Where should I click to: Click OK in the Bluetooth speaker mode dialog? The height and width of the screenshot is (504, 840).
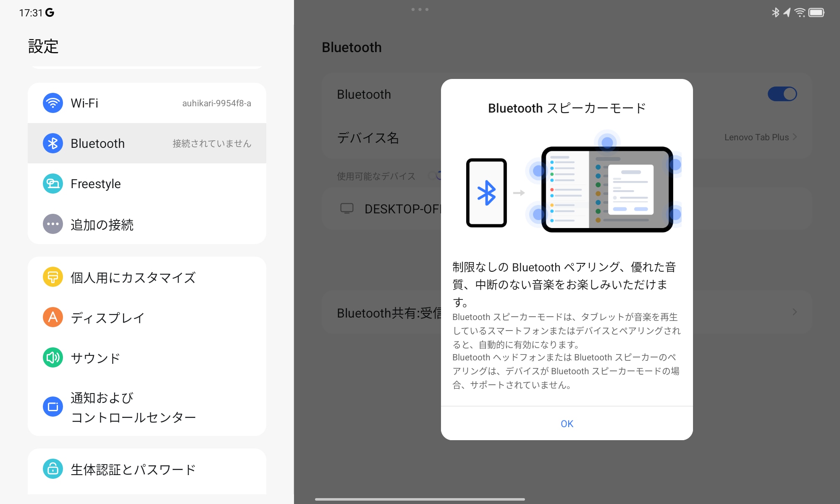pyautogui.click(x=567, y=423)
